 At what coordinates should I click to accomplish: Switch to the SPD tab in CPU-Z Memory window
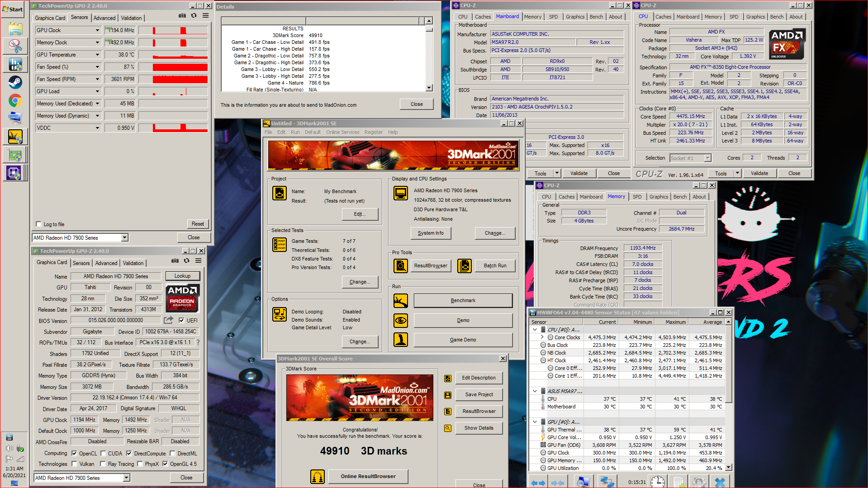click(637, 197)
